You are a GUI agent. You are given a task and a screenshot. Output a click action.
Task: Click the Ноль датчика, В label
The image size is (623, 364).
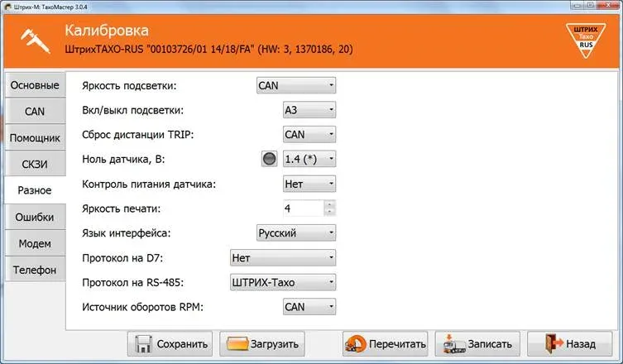pyautogui.click(x=123, y=160)
